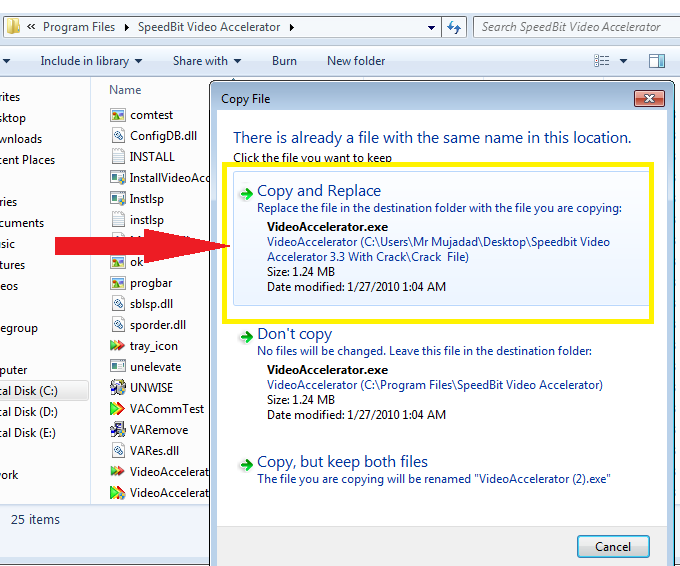The height and width of the screenshot is (566, 680).
Task: Click New folder in the toolbar
Action: point(356,61)
